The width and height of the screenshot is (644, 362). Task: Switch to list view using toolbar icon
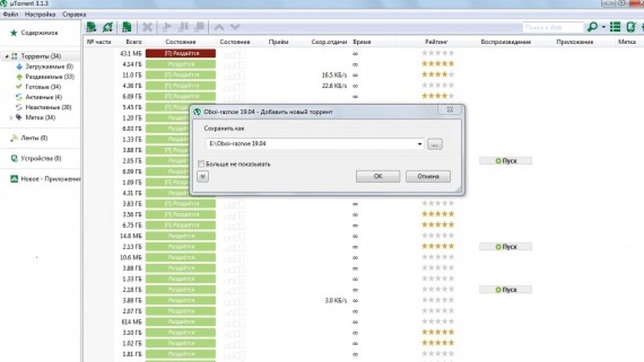[615, 27]
